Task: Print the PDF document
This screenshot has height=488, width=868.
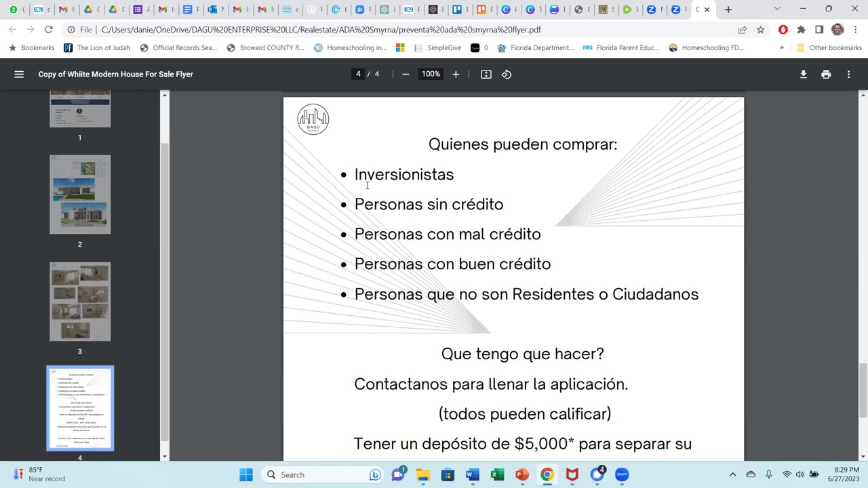Action: [x=826, y=75]
